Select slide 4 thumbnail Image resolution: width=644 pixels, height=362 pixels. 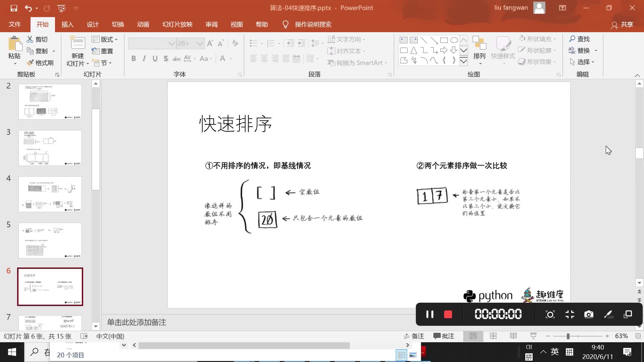[50, 194]
